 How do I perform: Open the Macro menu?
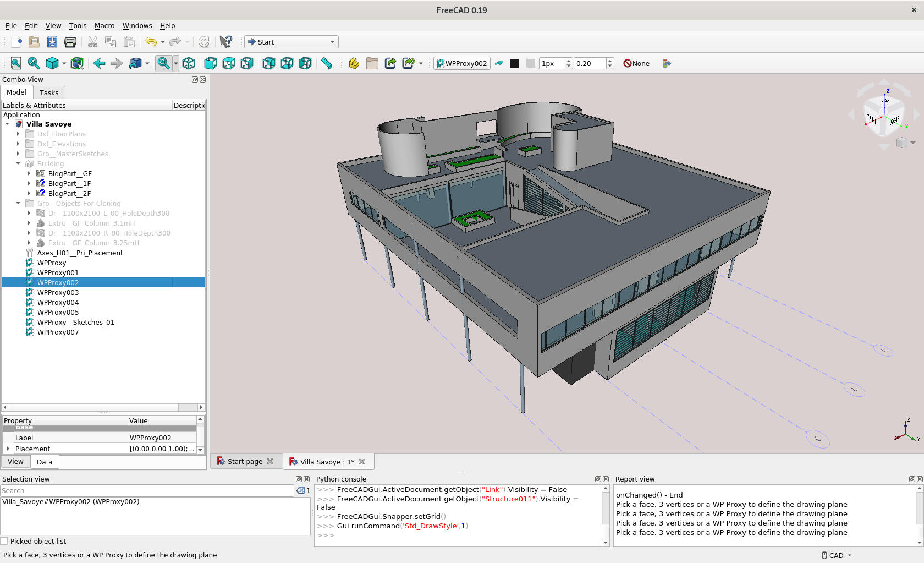point(105,25)
